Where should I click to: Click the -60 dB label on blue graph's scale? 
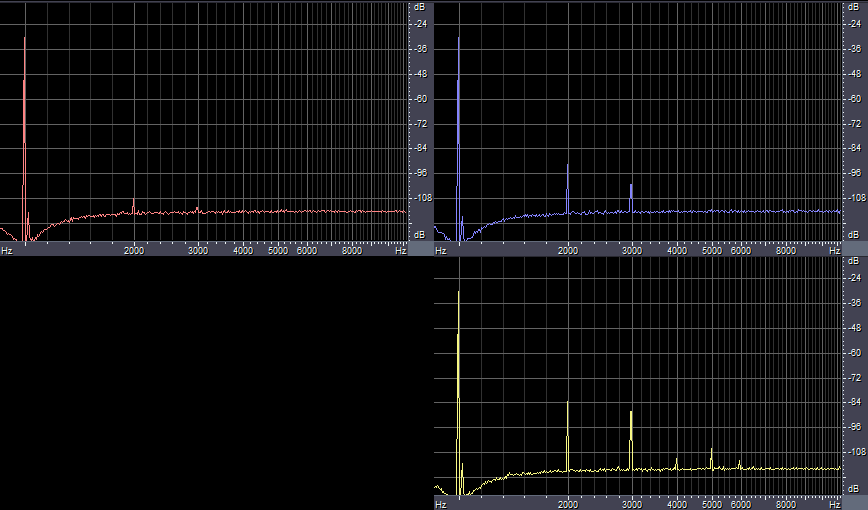(854, 99)
